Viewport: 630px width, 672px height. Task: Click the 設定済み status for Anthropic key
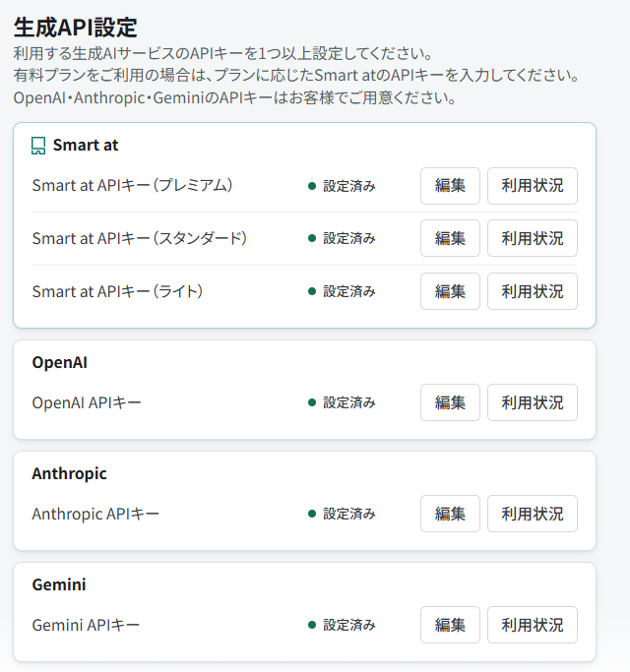tap(342, 514)
